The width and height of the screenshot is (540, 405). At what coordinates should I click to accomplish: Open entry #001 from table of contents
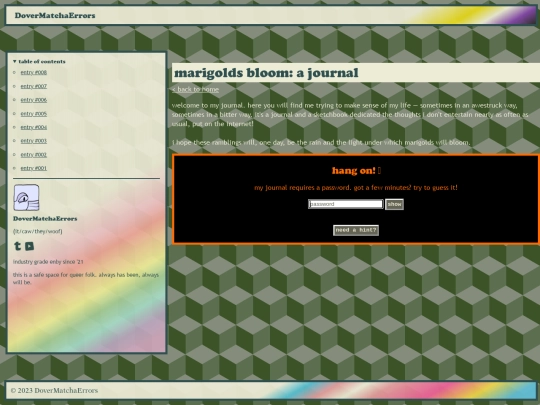(x=33, y=168)
